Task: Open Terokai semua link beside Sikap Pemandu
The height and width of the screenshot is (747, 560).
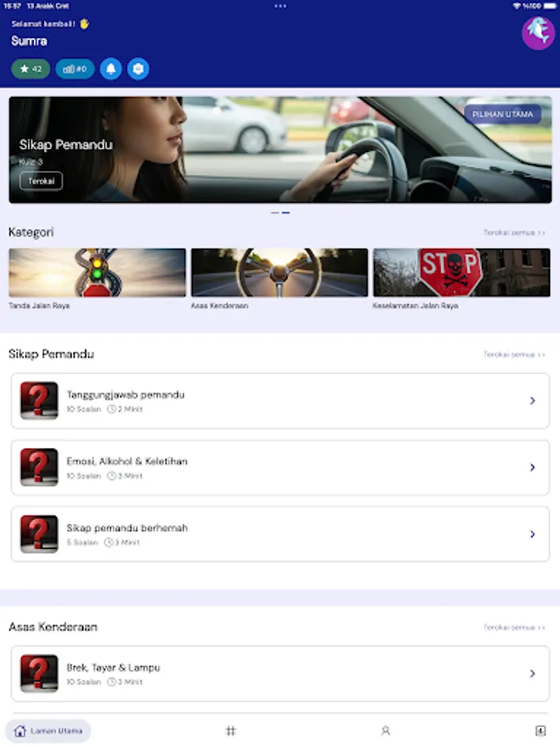Action: coord(514,354)
